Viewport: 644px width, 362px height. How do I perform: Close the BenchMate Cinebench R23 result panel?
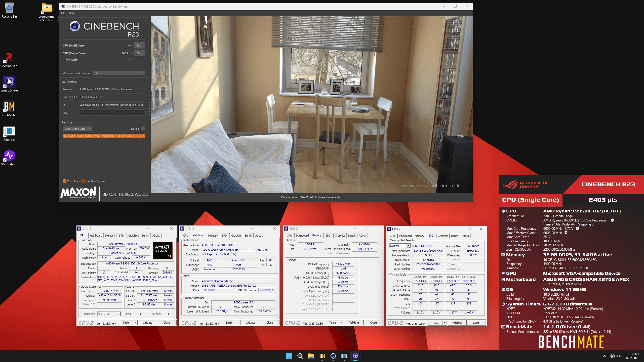coord(640,178)
